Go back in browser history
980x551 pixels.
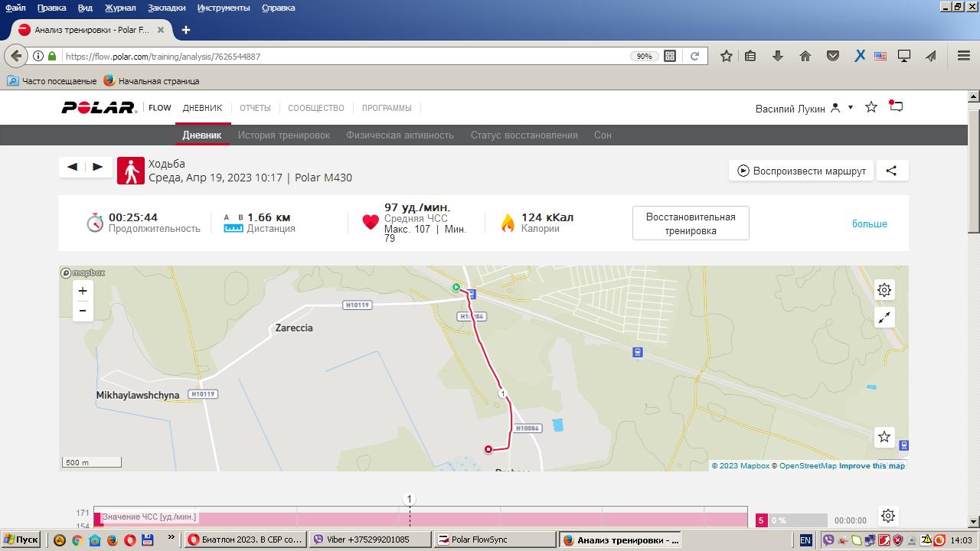click(x=16, y=56)
